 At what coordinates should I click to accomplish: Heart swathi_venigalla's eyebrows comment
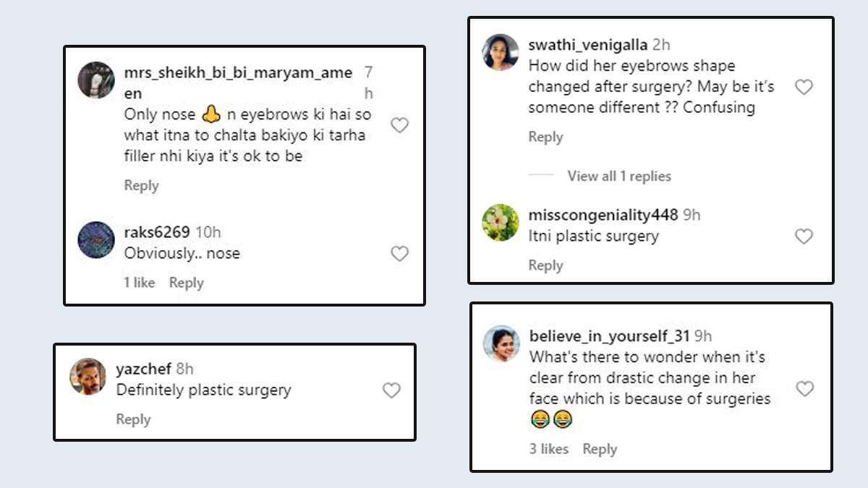coord(804,87)
